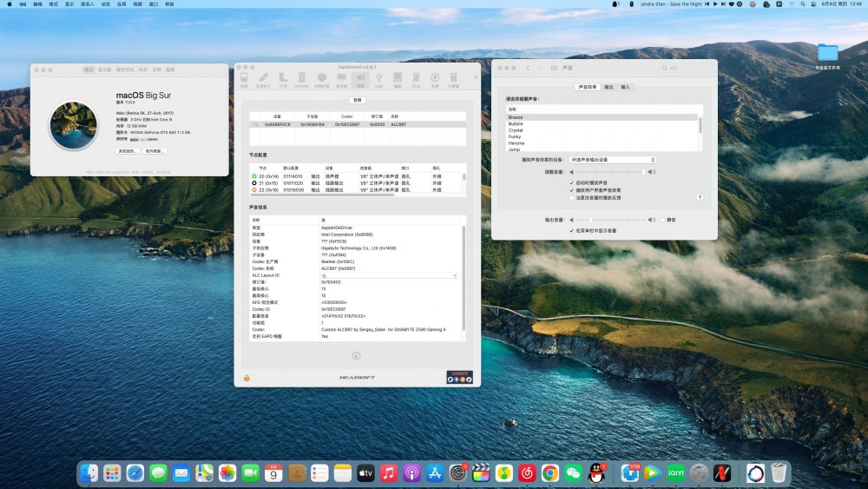
Task: Open Final Cut Pro from the Dock
Action: [481, 473]
